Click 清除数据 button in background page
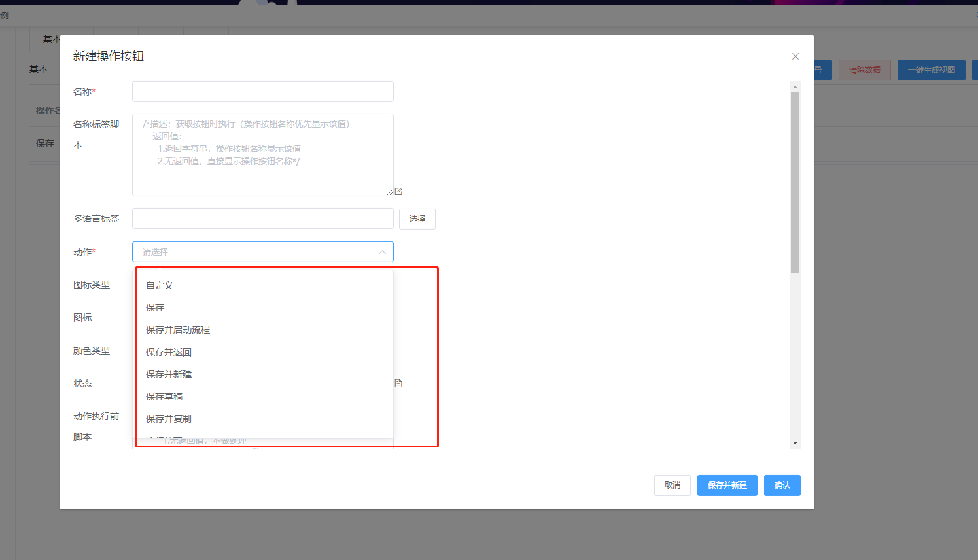978x560 pixels. point(865,70)
